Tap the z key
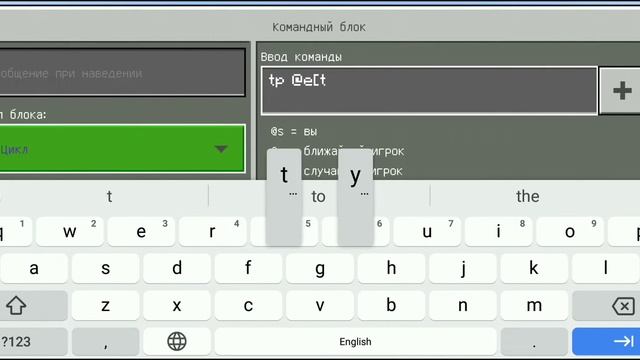 [x=106, y=306]
